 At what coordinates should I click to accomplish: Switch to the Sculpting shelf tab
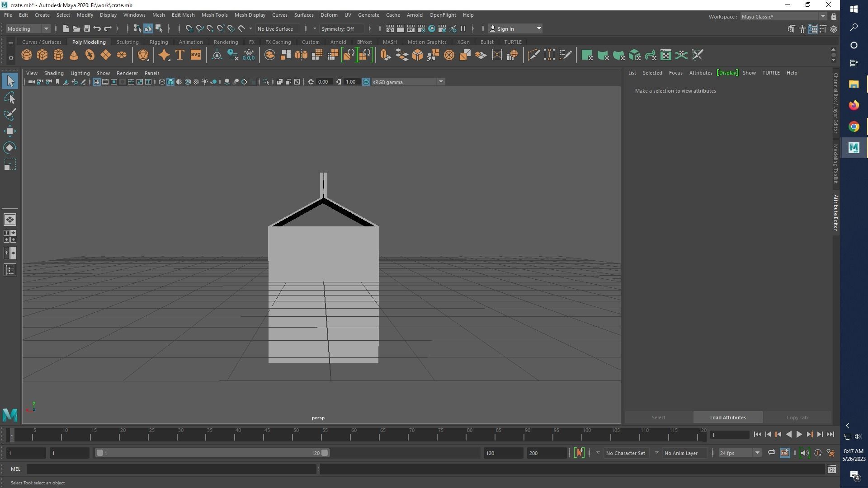pos(127,42)
